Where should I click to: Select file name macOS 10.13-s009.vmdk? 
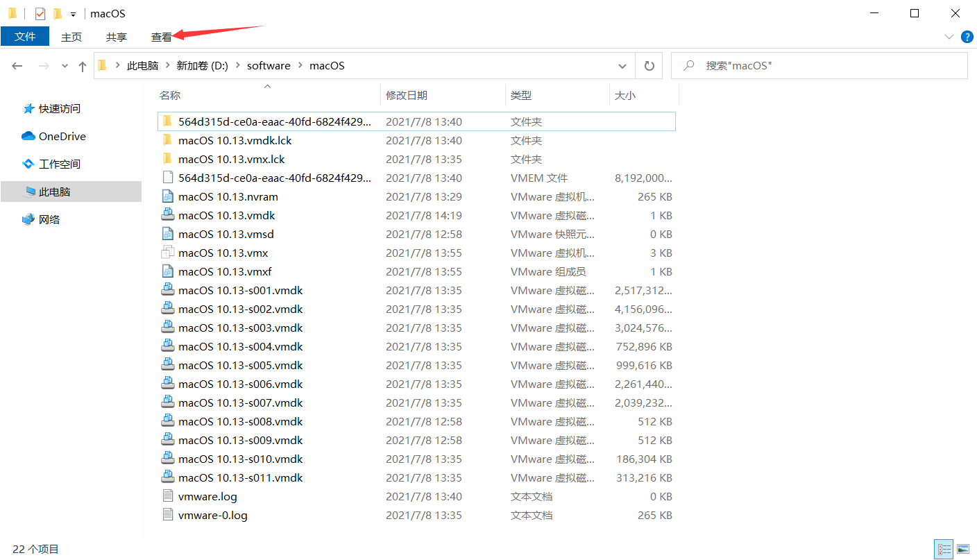point(241,440)
